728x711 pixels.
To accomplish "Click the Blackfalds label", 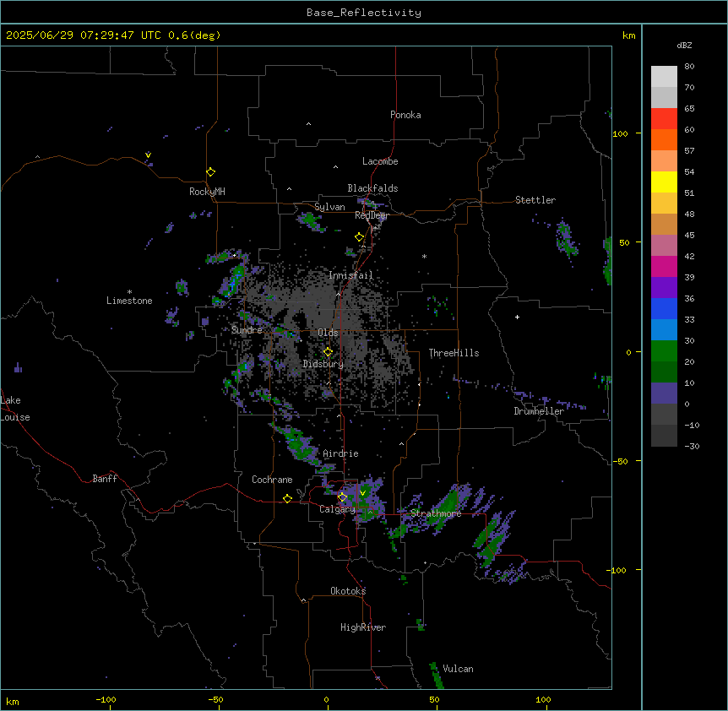I will tap(372, 188).
